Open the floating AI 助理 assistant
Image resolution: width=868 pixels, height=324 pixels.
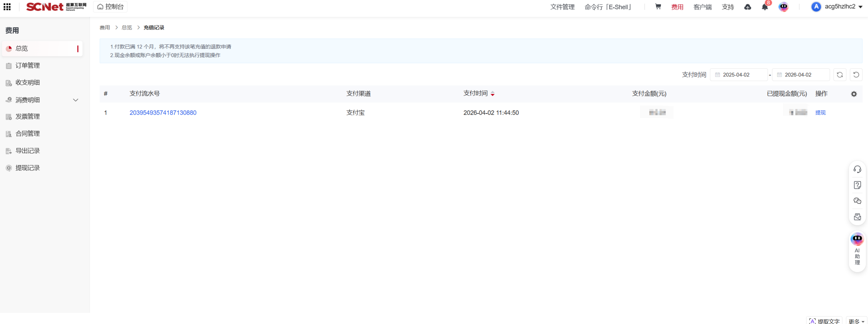coord(857,249)
